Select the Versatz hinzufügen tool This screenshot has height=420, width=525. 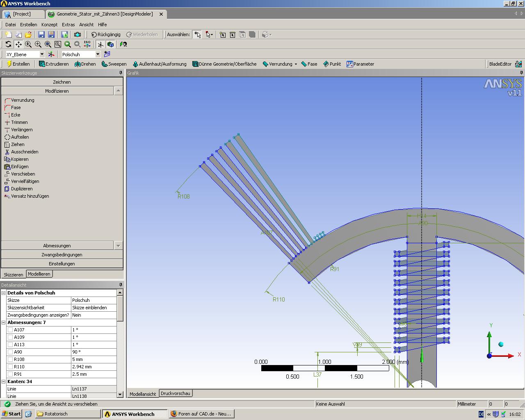click(27, 196)
